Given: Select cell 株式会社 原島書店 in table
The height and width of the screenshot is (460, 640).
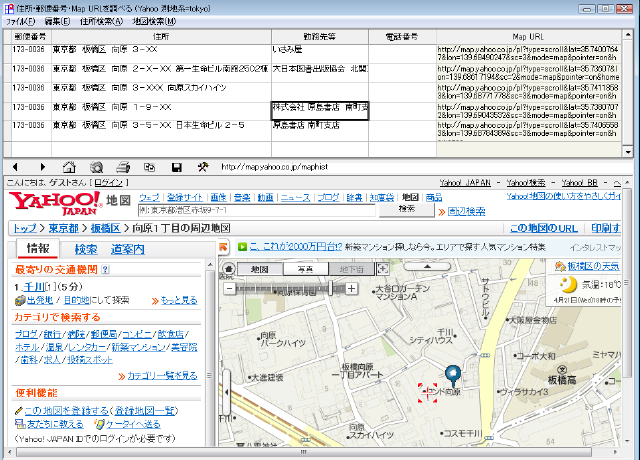Looking at the screenshot, I should 320,111.
